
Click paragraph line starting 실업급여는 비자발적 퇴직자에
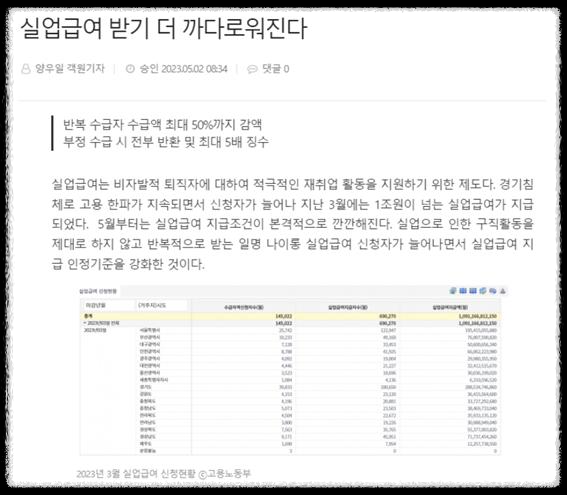click(x=293, y=185)
